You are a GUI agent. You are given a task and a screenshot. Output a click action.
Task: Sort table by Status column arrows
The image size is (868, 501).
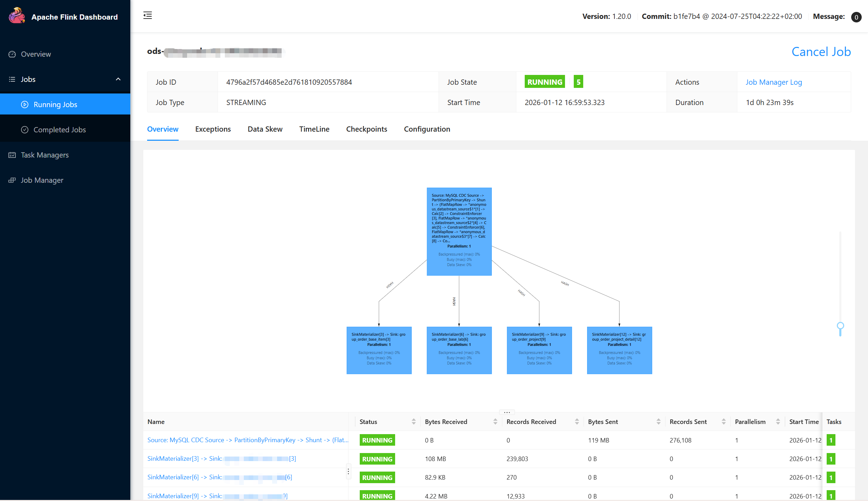tap(414, 422)
